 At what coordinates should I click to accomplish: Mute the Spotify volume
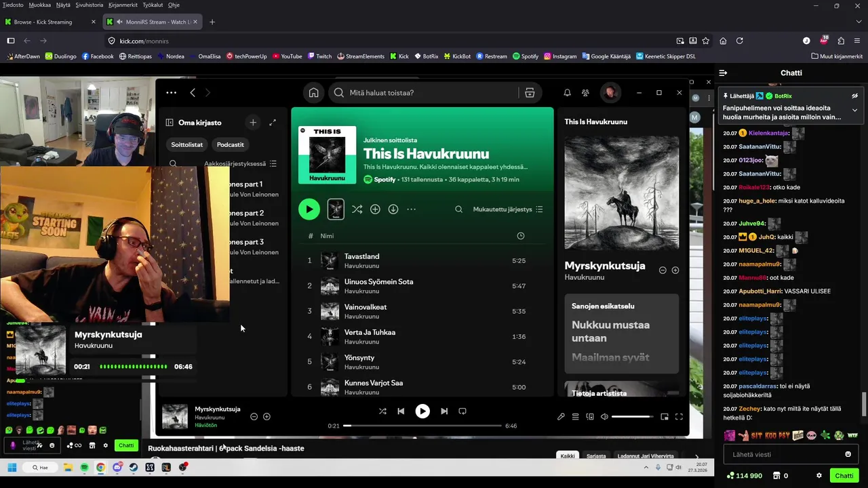pos(604,417)
